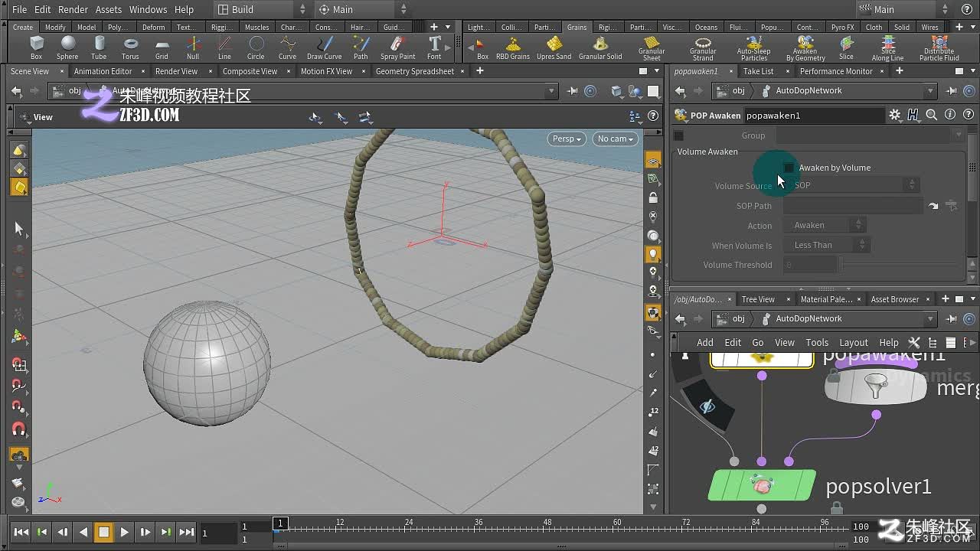Select the Grid shelf tool
The image size is (980, 551).
[x=162, y=47]
